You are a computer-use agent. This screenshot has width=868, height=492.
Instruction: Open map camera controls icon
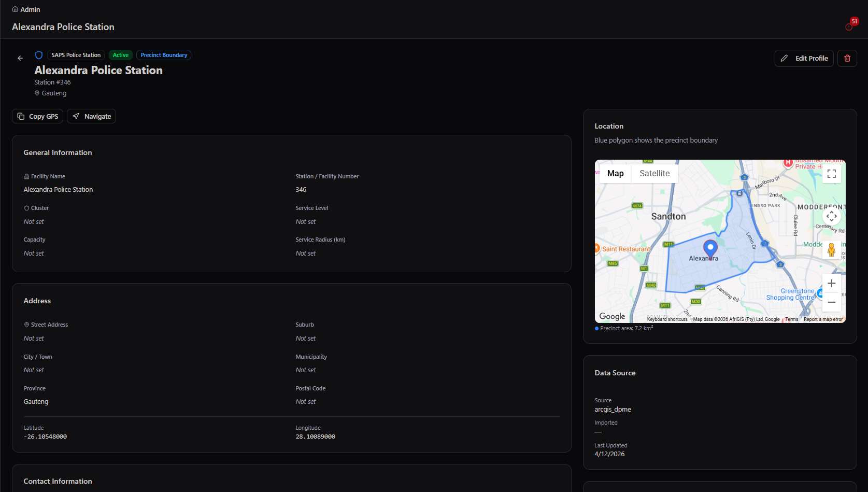pos(832,216)
